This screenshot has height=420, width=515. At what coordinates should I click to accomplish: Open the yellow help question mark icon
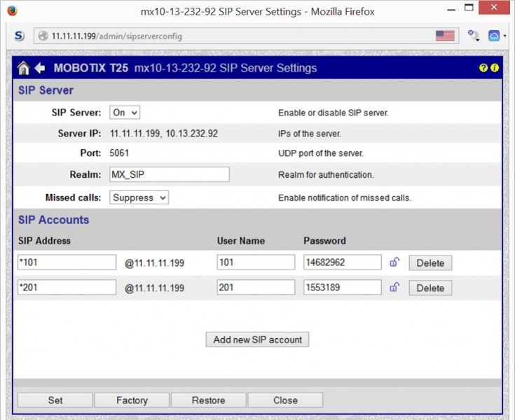click(483, 68)
